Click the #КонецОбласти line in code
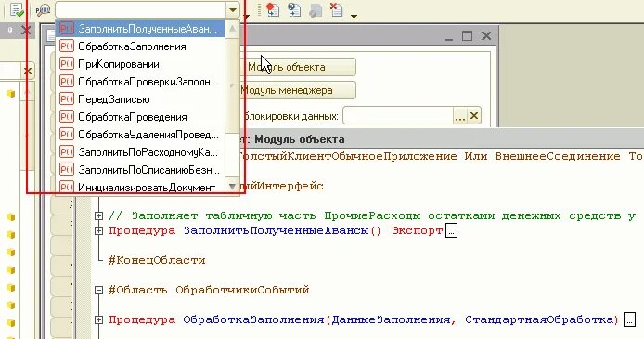644x339 pixels. pos(157,260)
